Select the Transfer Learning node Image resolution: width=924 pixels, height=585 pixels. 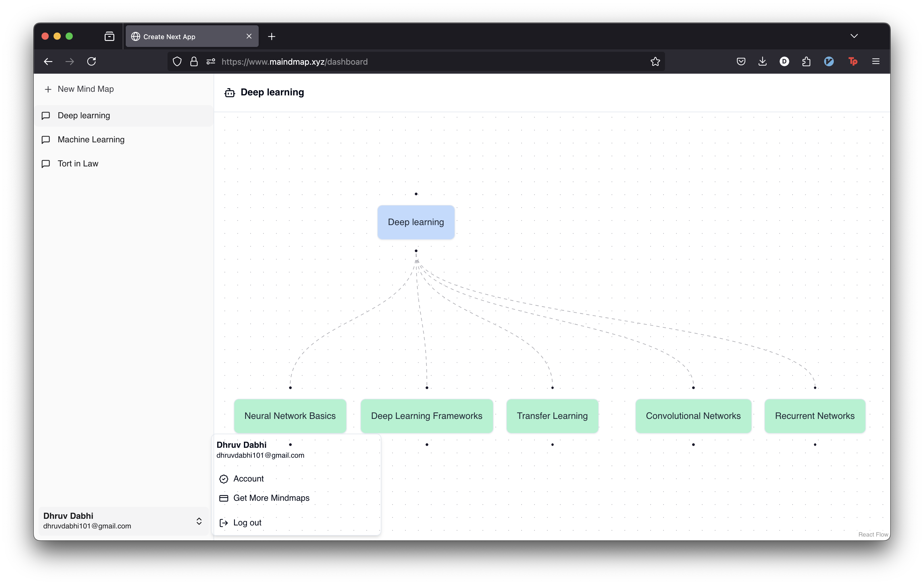pos(552,416)
